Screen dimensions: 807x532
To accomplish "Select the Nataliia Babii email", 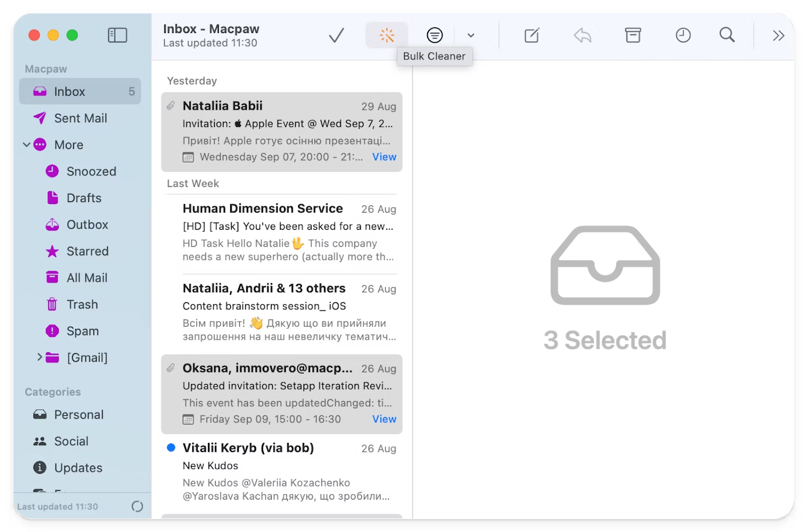I will pos(281,132).
